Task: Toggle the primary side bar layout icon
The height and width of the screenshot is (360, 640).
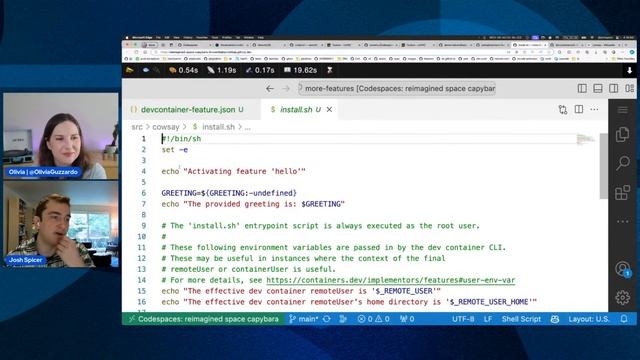Action: tap(582, 89)
